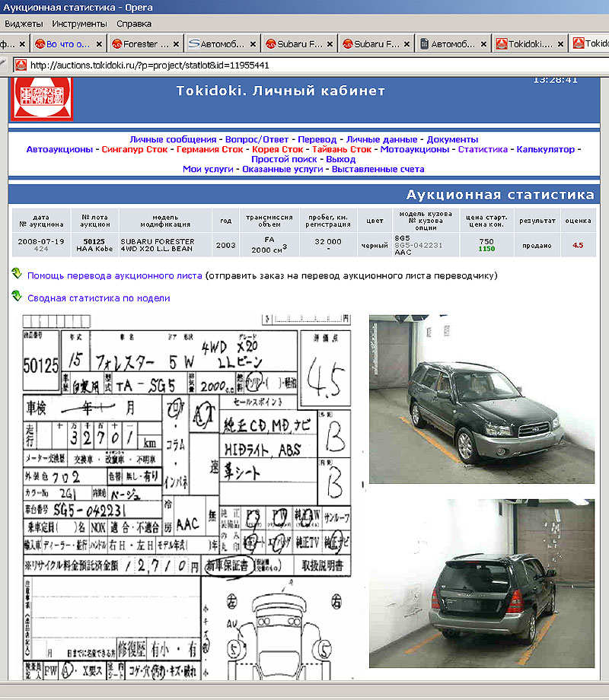The height and width of the screenshot is (700, 609).
Task: Click the green arrow beside 'Помощь перевода'
Action: coord(17,273)
